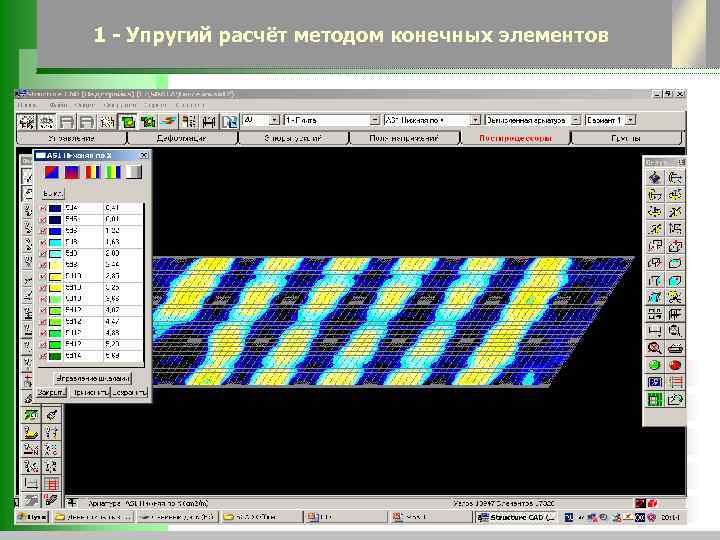
Task: Switch to the 'Группы' tab
Action: tap(626, 138)
